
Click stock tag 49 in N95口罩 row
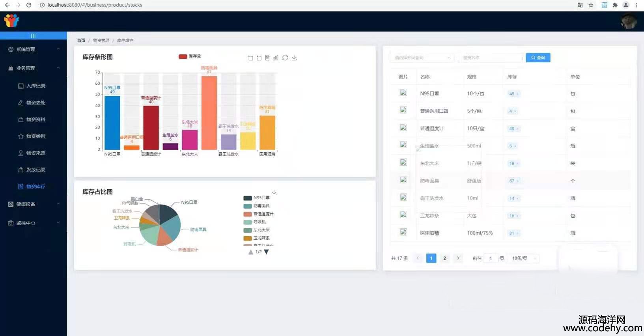pos(513,93)
